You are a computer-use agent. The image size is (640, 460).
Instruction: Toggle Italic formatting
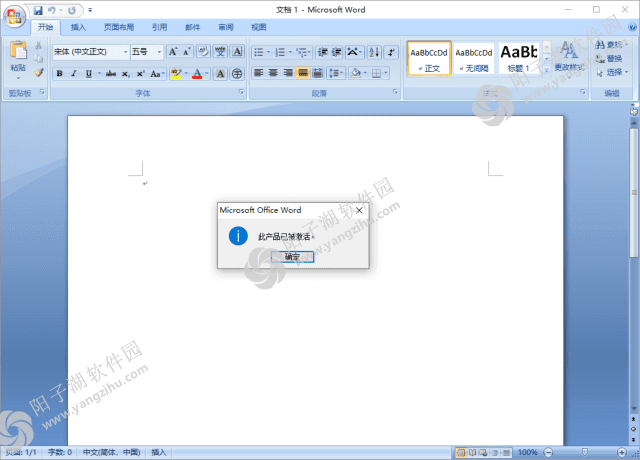click(x=74, y=73)
